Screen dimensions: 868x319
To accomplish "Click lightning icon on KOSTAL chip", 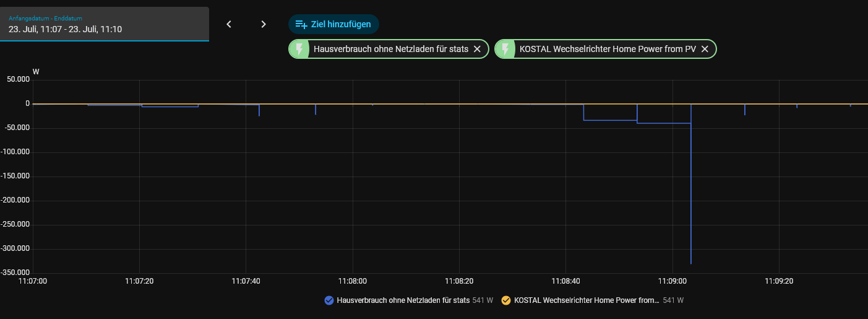I will (505, 49).
